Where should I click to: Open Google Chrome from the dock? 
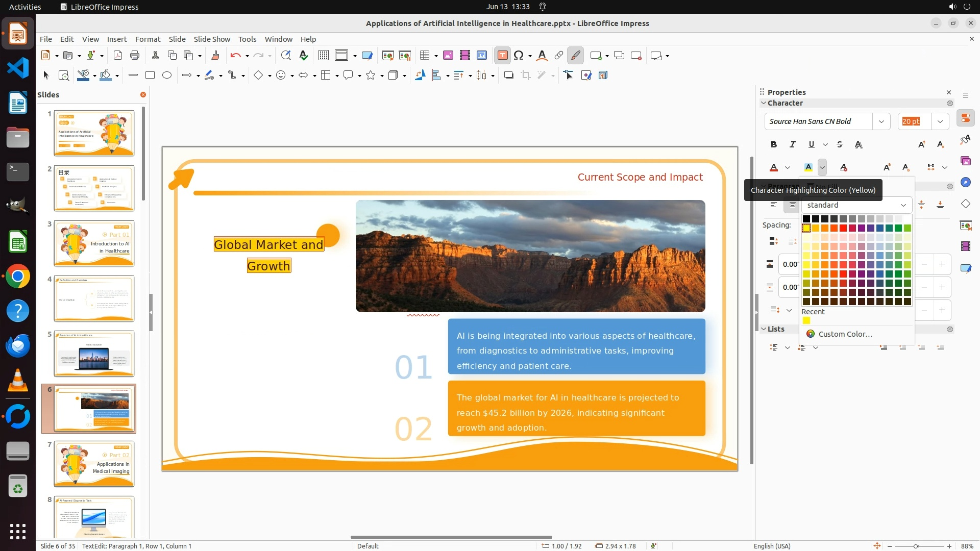point(18,277)
